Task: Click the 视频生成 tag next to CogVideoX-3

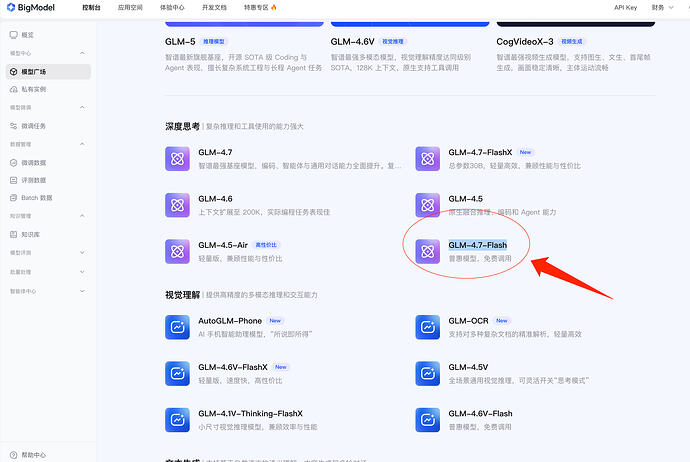Action: tap(572, 41)
